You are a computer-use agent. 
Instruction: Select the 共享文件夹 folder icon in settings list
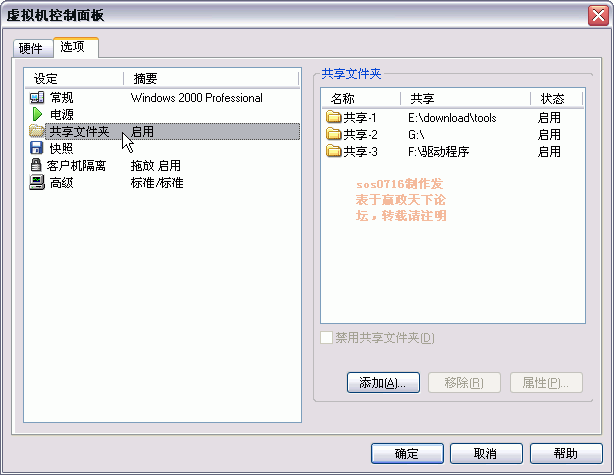pos(37,132)
